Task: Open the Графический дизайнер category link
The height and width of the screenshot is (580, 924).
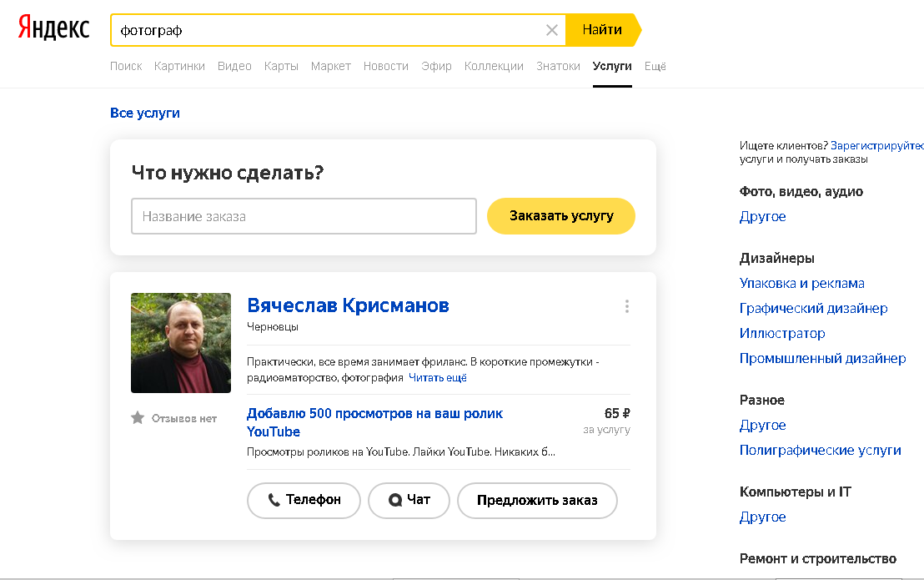Action: (813, 308)
